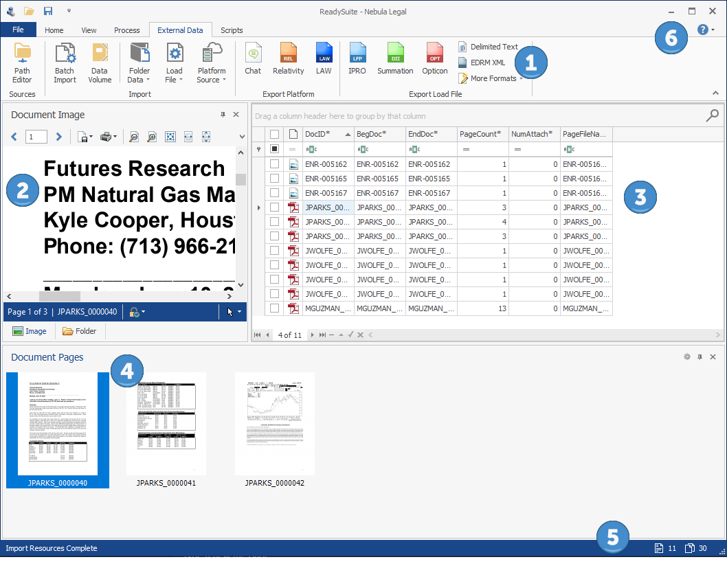Export an IPRO load file
Viewport: 727px width, 588px height.
[x=357, y=59]
